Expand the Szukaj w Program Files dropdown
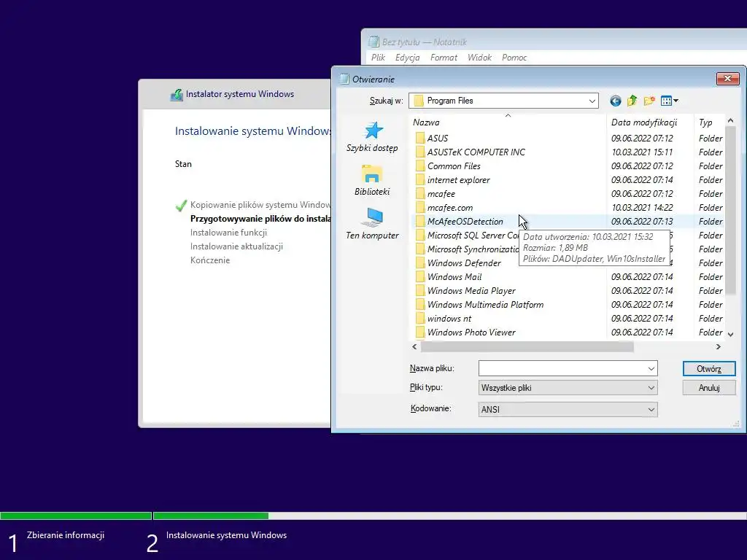This screenshot has height=560, width=747. pyautogui.click(x=592, y=101)
